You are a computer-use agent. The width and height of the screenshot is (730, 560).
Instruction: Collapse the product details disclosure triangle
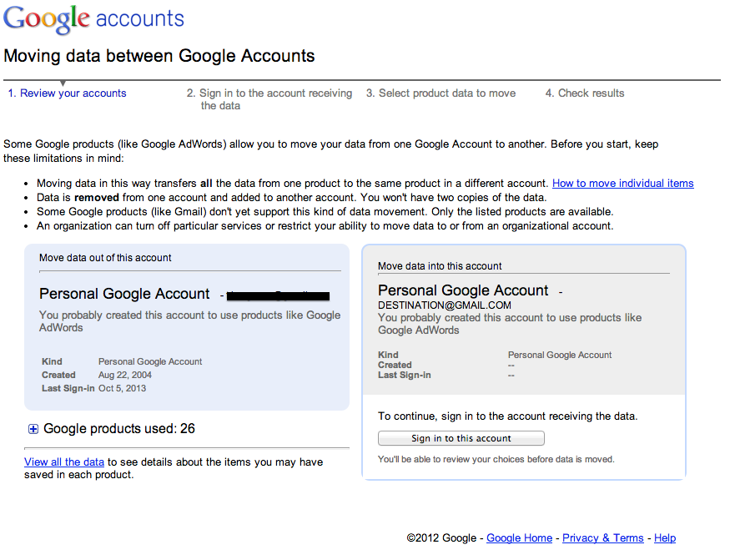pos(33,428)
